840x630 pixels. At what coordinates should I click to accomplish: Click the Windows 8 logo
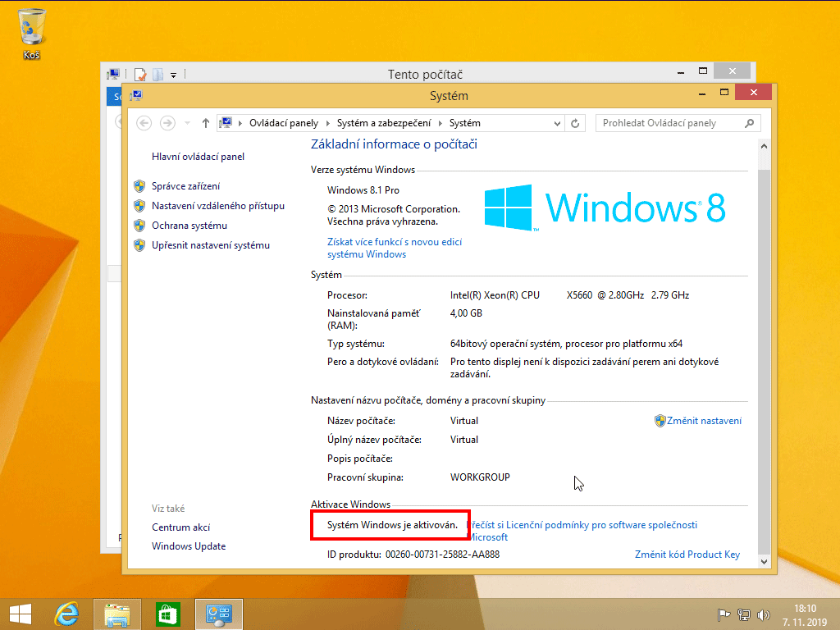click(605, 208)
